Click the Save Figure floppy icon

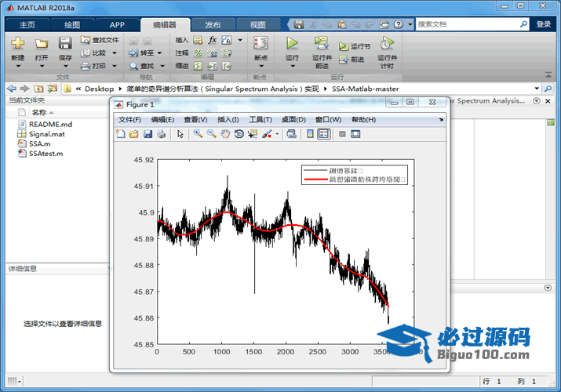tap(148, 134)
